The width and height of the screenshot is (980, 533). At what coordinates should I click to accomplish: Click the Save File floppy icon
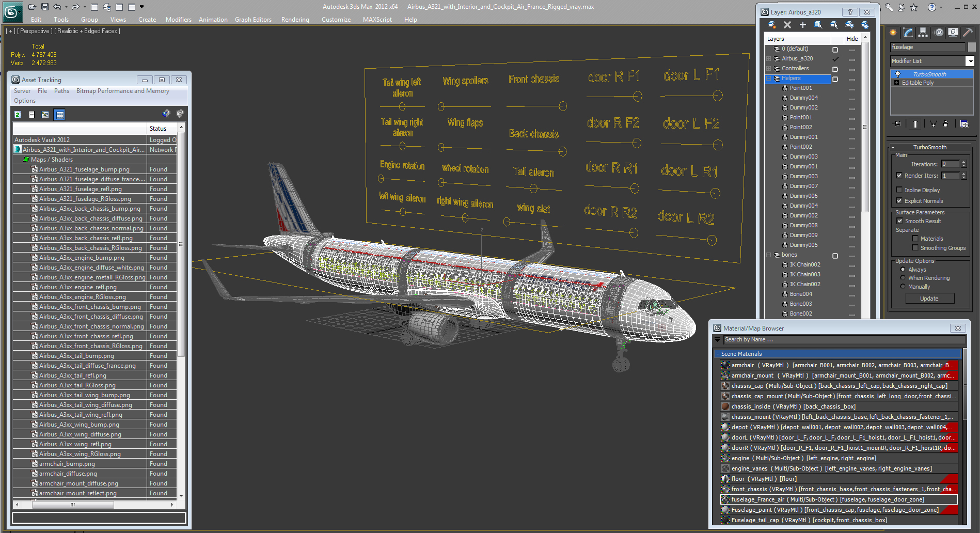coord(45,7)
